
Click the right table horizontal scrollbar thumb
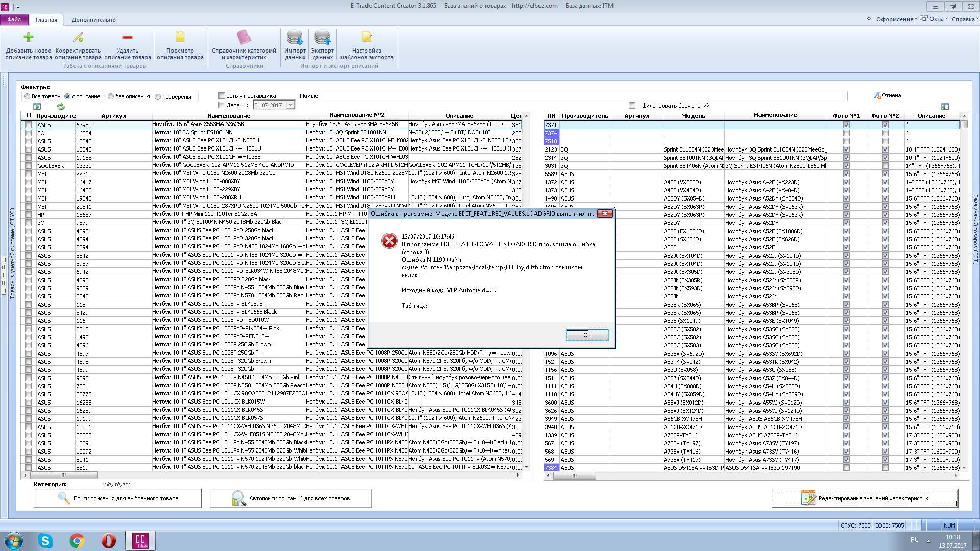click(x=574, y=475)
